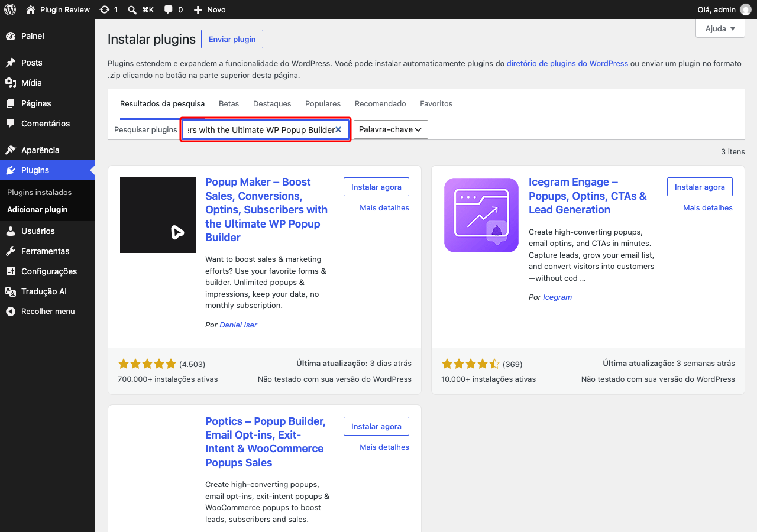Screen dimensions: 757x532
Task: Open the diretório de plugins do WordPress link
Action: (x=567, y=64)
